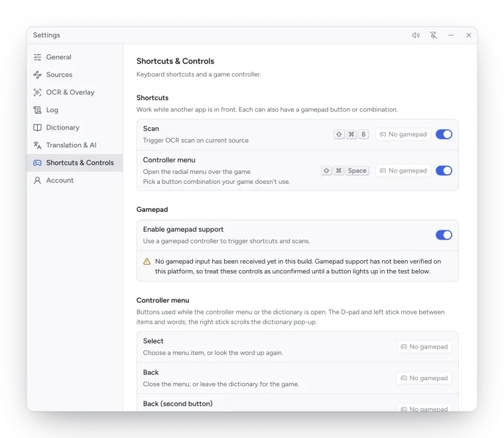Click the Translation & AI icon
The width and height of the screenshot is (504, 438).
click(37, 145)
